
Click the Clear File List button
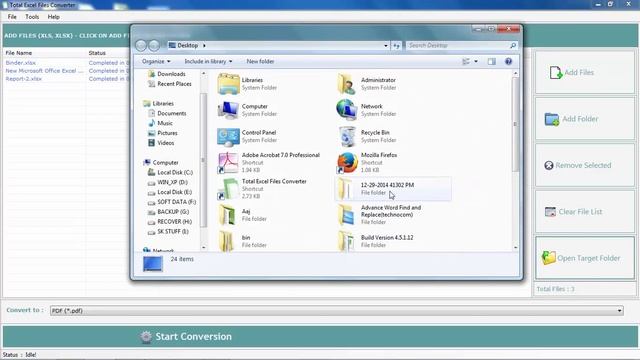tap(585, 211)
